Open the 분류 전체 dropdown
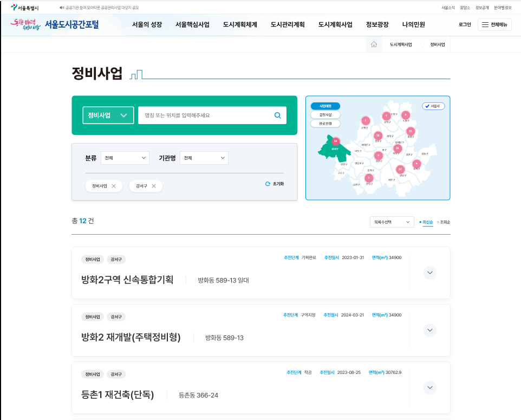Screen dimensions: 521x420 coord(125,158)
